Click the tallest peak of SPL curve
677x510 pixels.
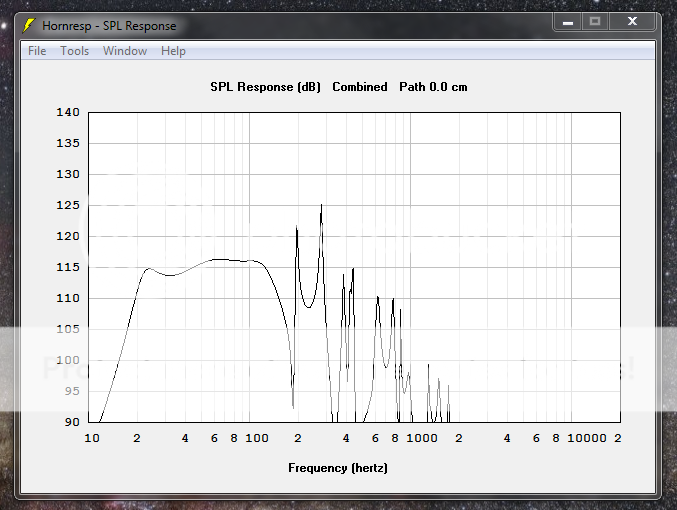click(321, 206)
